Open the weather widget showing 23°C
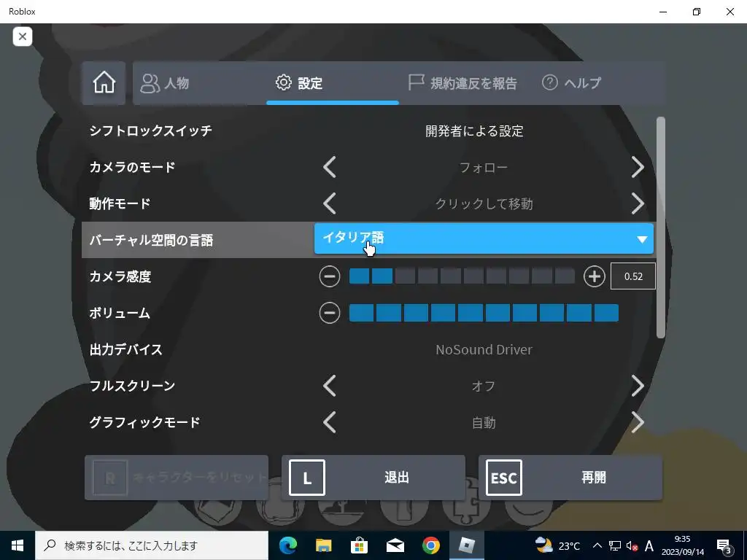Screen dimensions: 747x560 (x=557, y=545)
